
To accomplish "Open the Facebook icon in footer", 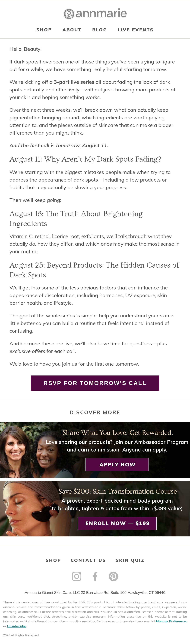I will point(95,576).
